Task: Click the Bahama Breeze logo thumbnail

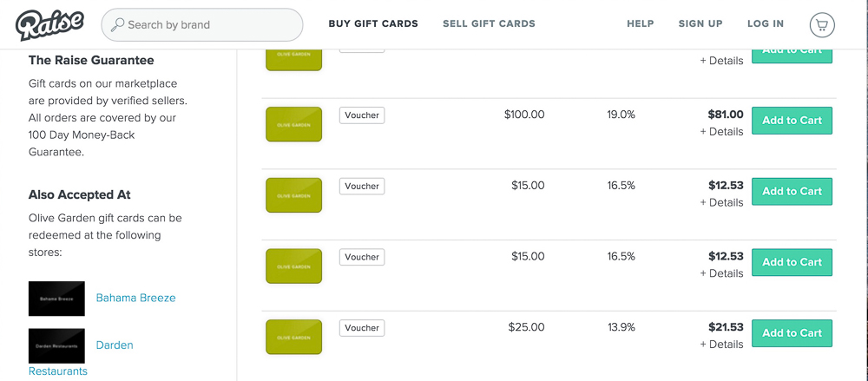Action: click(56, 298)
